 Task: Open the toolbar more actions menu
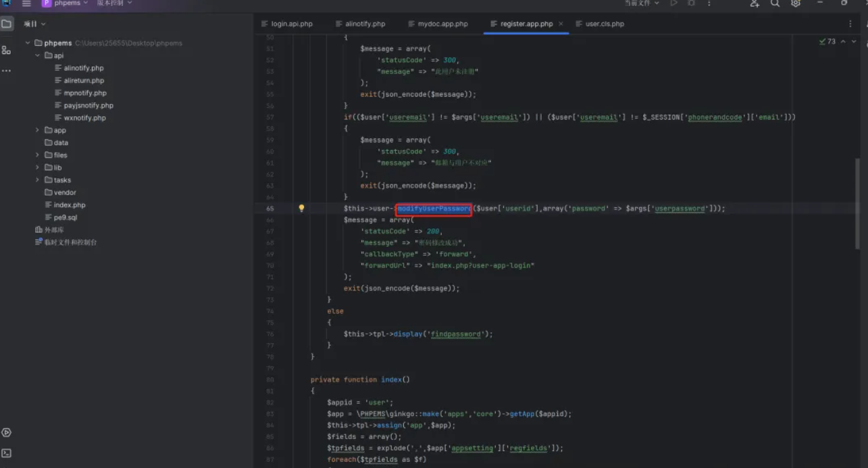[x=709, y=3]
